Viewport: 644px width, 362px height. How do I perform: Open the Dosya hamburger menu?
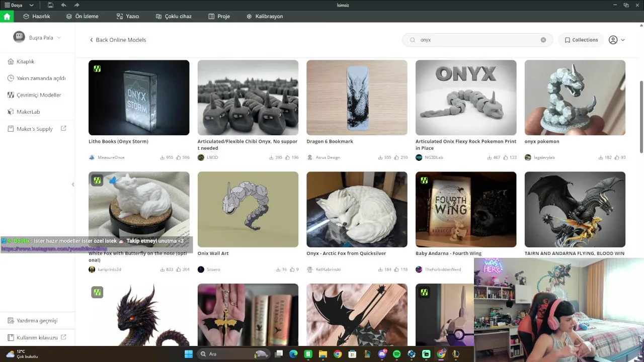tap(14, 5)
